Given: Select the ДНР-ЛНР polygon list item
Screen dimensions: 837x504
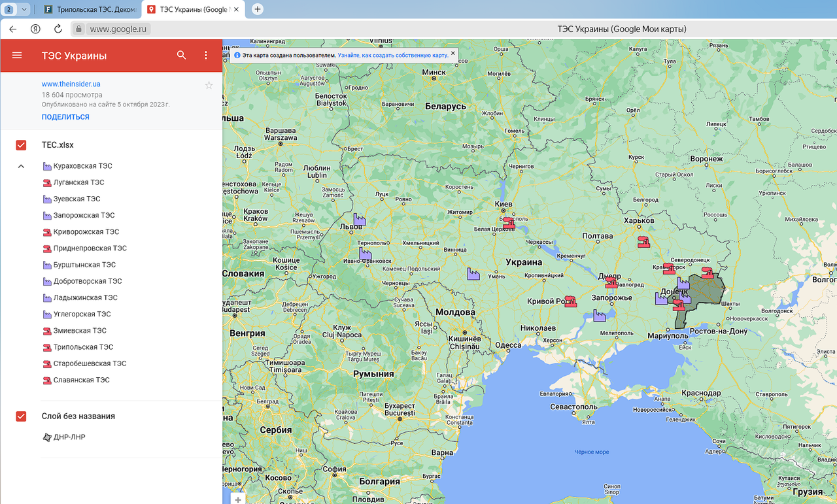Looking at the screenshot, I should 64,437.
